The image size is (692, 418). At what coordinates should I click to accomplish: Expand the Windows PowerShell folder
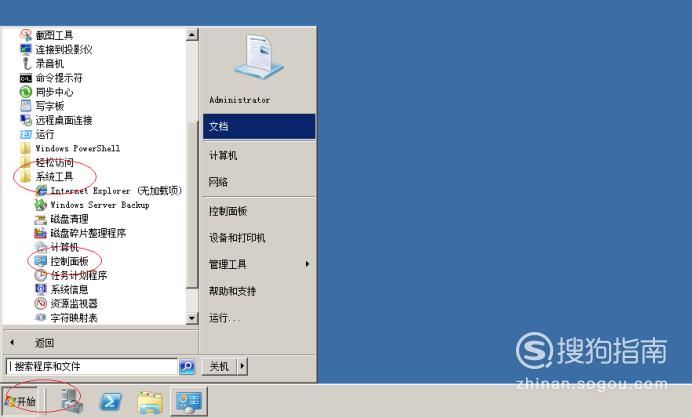click(70, 148)
